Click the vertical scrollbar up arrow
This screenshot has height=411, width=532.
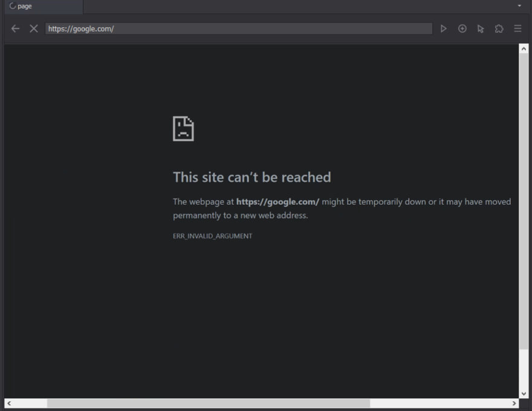tap(524, 49)
